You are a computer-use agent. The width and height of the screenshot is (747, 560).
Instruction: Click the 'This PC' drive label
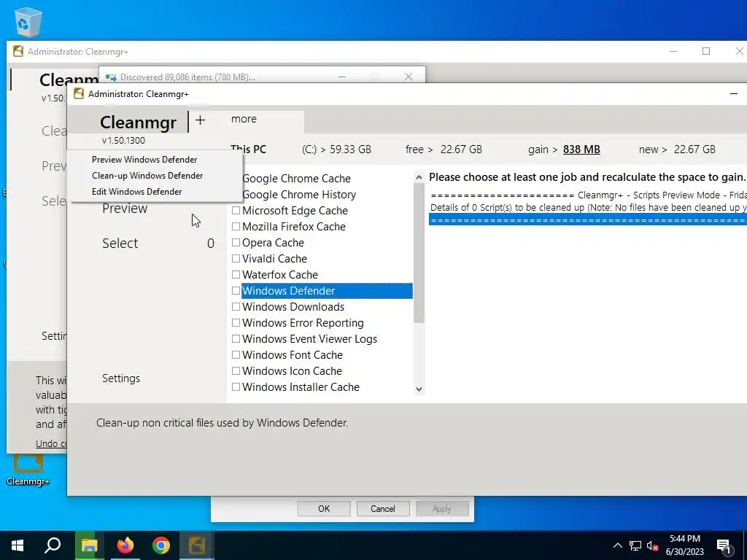click(248, 149)
